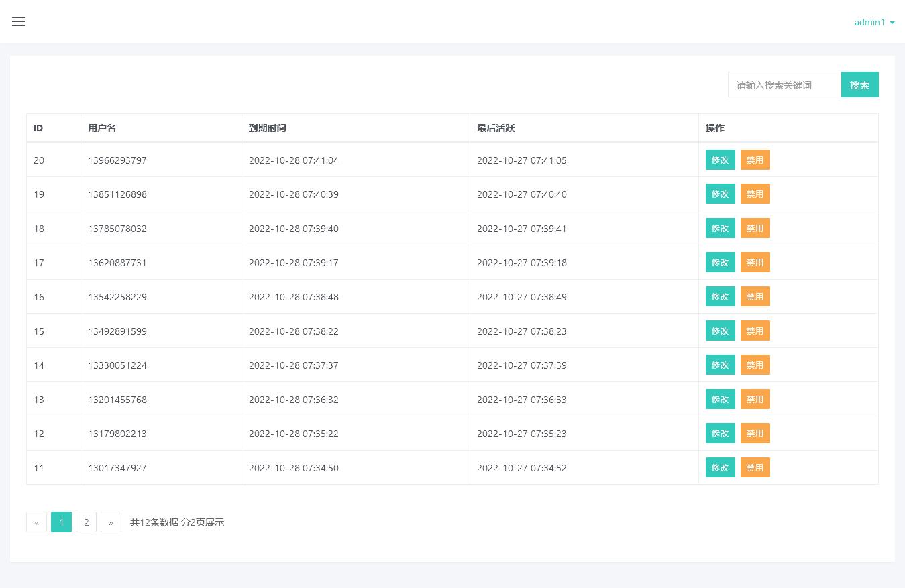Click the search keyword input field
The height and width of the screenshot is (588, 905).
click(x=784, y=85)
